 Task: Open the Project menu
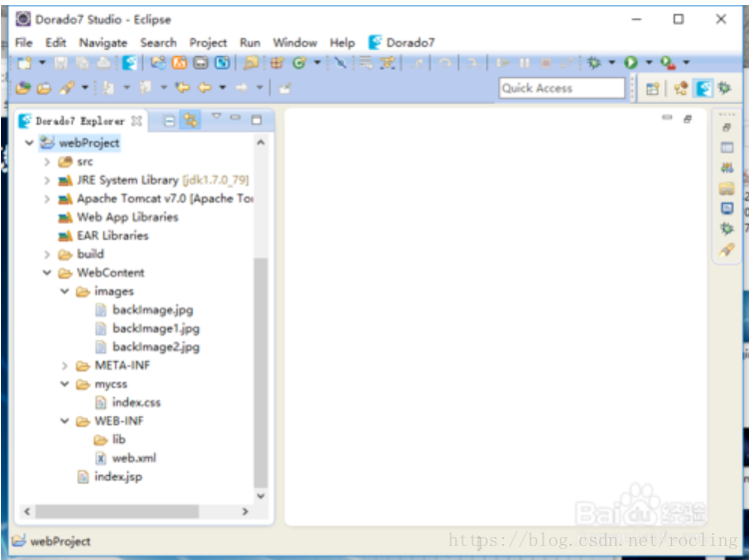click(209, 43)
